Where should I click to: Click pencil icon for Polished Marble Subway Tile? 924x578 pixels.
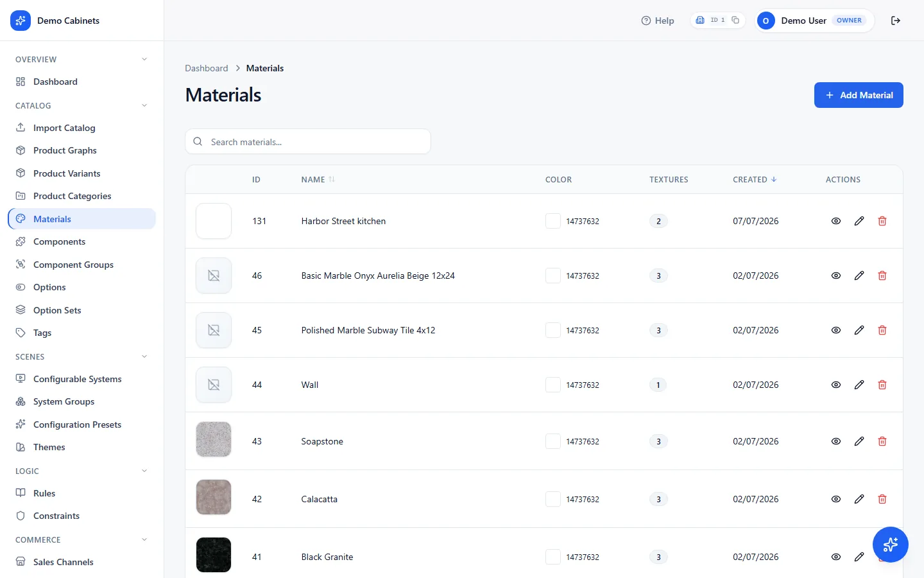pyautogui.click(x=859, y=330)
